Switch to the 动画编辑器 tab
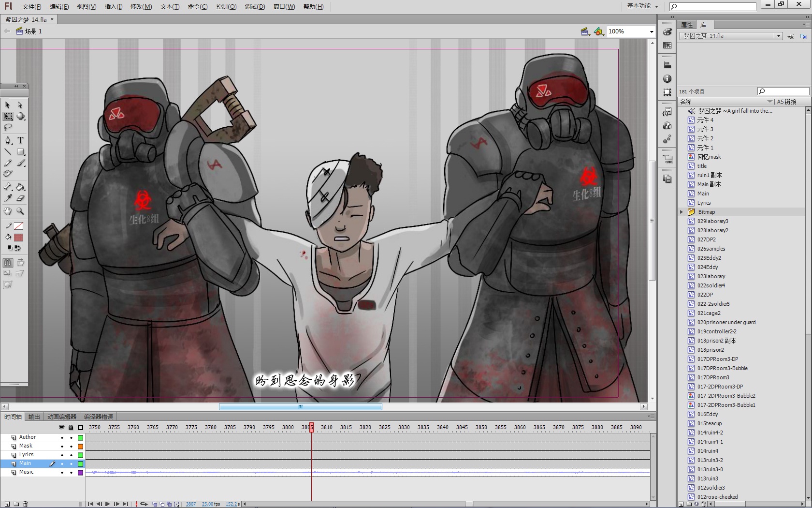The height and width of the screenshot is (508, 812). click(x=62, y=417)
